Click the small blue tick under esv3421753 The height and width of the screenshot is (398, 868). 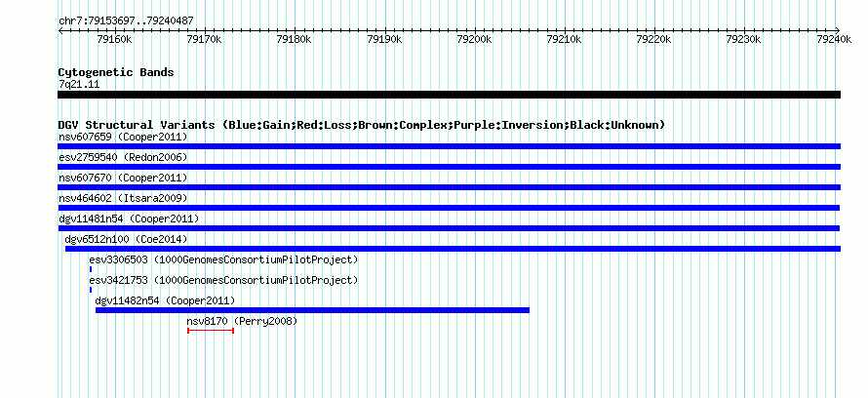pos(91,290)
